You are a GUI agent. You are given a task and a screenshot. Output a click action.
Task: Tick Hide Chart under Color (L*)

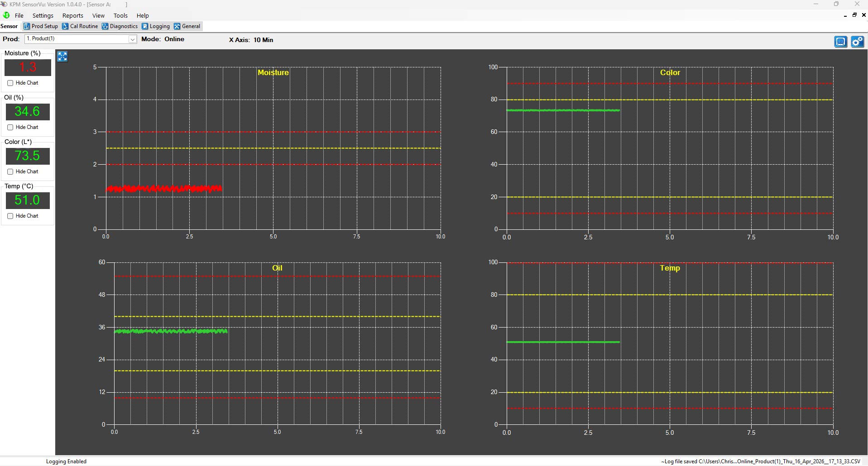tap(10, 172)
